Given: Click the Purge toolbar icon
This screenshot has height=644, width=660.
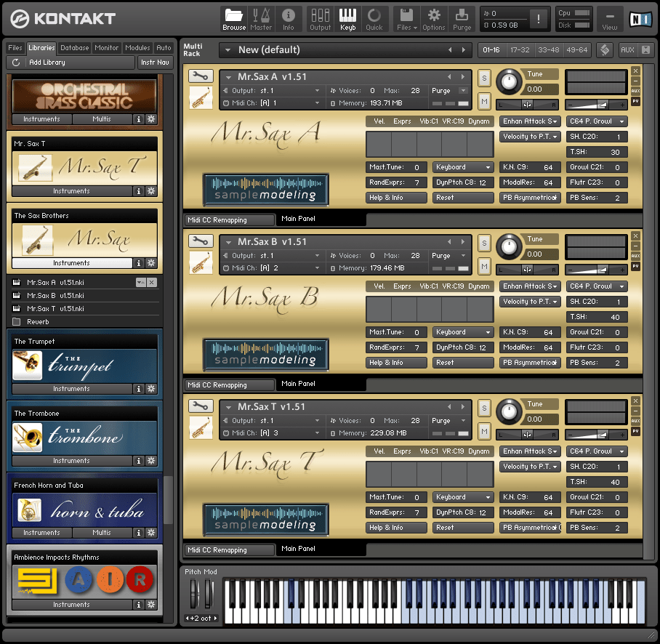Looking at the screenshot, I should [x=462, y=20].
